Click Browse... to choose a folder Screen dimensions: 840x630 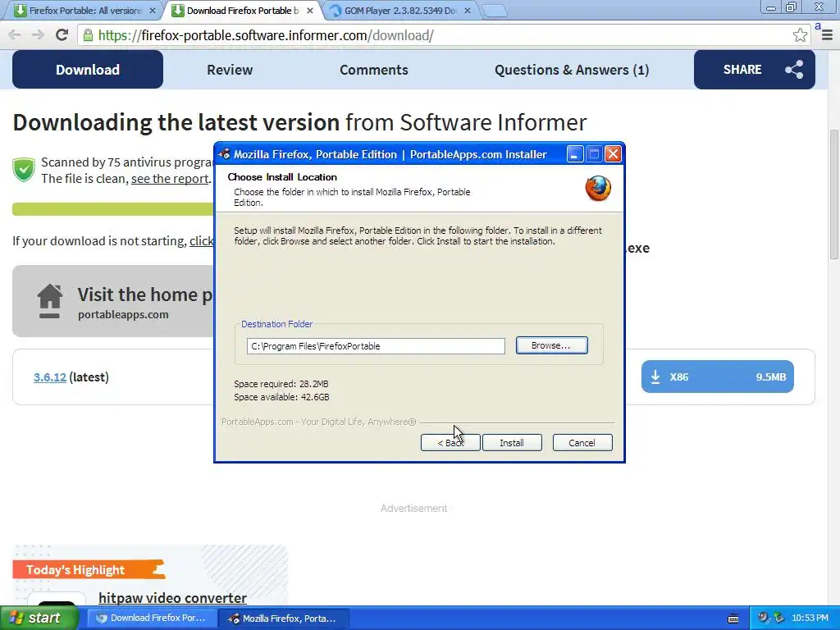(552, 345)
